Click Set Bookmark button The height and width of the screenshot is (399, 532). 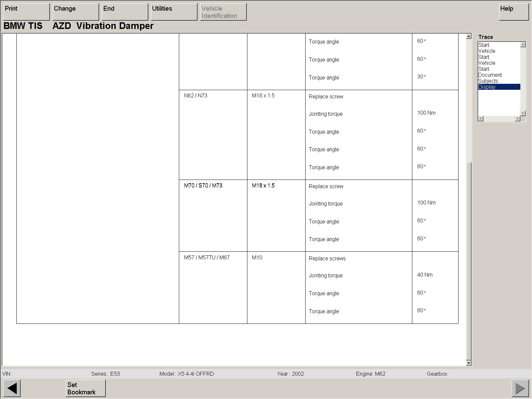click(x=85, y=388)
